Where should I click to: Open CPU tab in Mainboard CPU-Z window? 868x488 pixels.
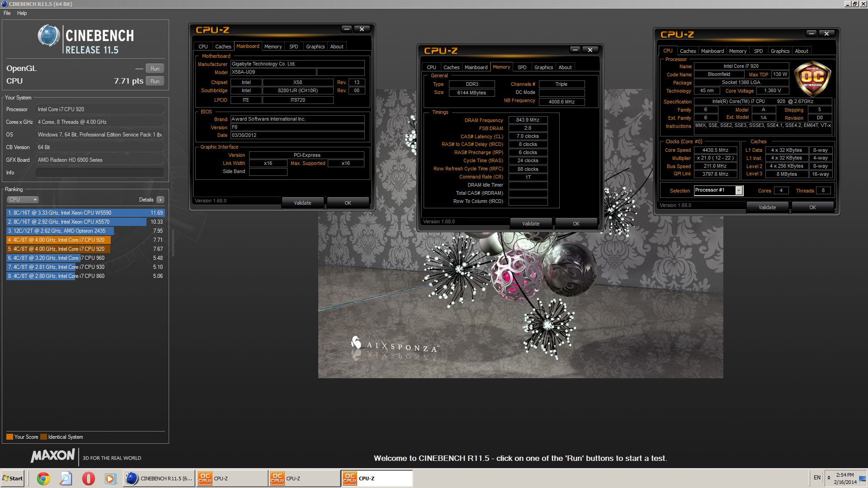203,47
